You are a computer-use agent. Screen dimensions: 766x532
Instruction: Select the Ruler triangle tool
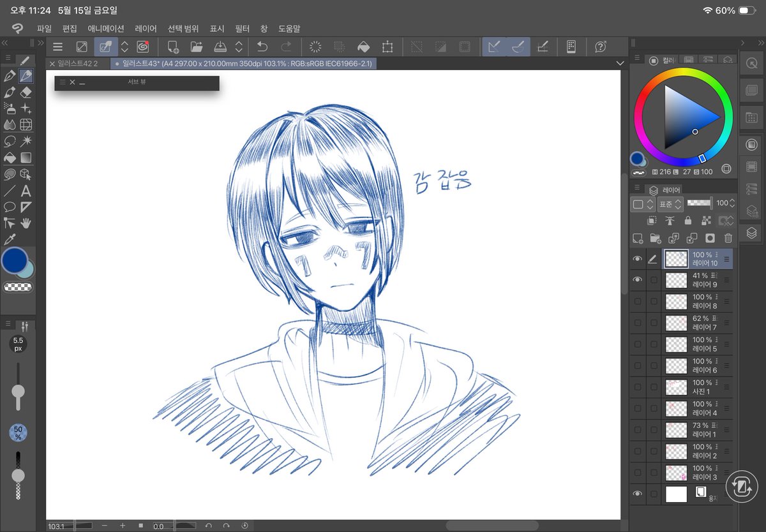click(x=26, y=207)
